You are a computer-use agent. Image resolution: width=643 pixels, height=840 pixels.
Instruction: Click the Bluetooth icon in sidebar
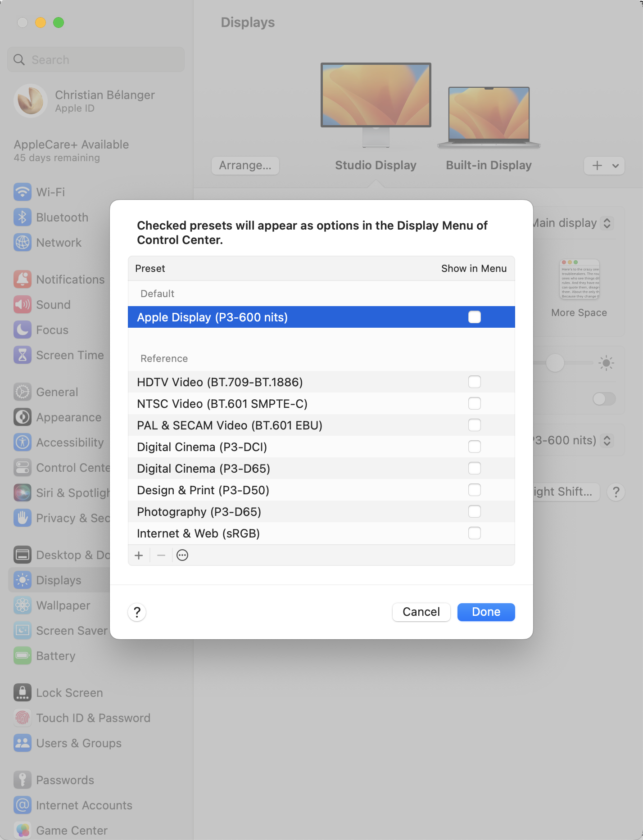click(x=23, y=217)
